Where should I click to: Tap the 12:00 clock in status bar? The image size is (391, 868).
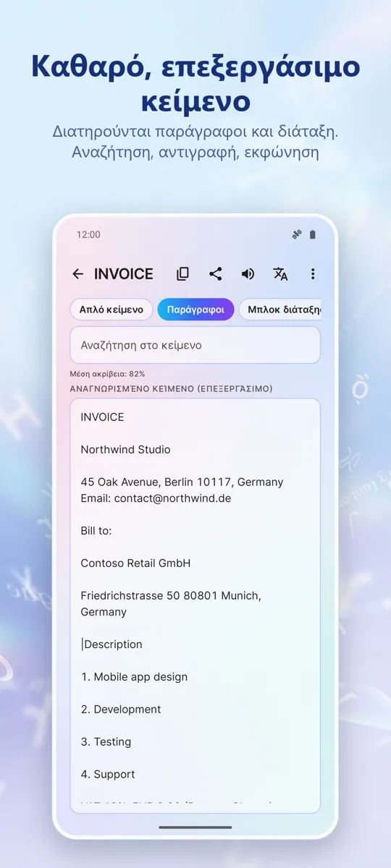(88, 234)
